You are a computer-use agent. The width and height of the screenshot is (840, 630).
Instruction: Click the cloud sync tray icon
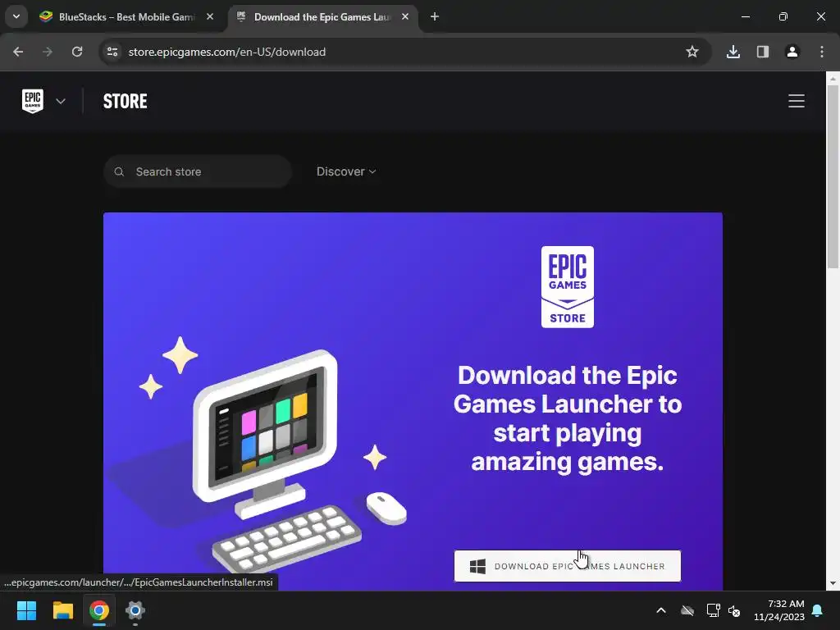point(687,610)
